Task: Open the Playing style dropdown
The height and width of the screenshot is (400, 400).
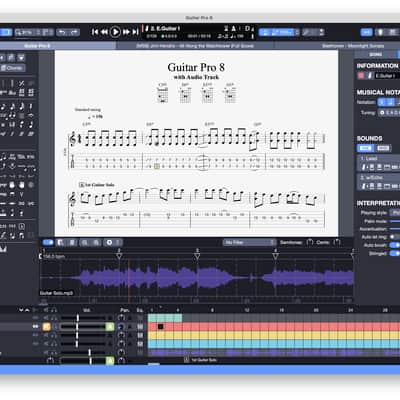Action: coord(395,212)
